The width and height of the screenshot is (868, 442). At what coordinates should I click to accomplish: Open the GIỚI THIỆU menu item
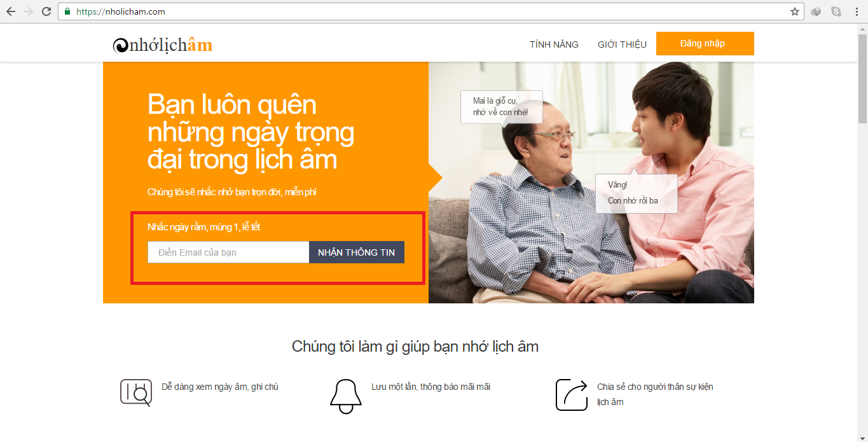(x=622, y=45)
